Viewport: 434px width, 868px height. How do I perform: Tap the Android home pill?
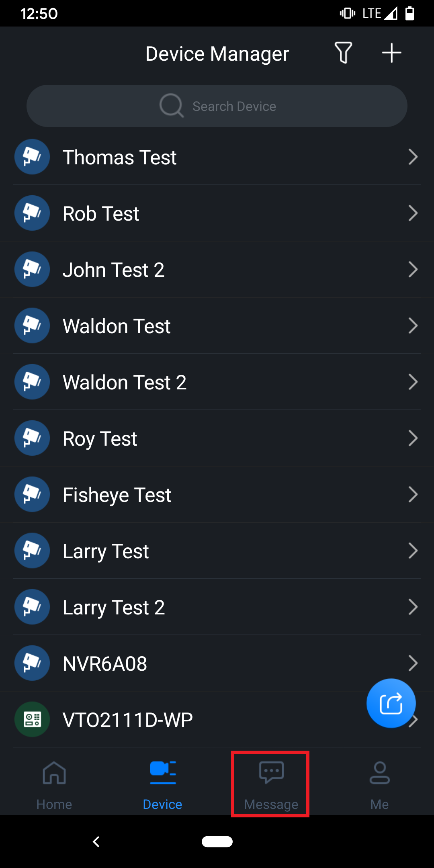point(217,841)
